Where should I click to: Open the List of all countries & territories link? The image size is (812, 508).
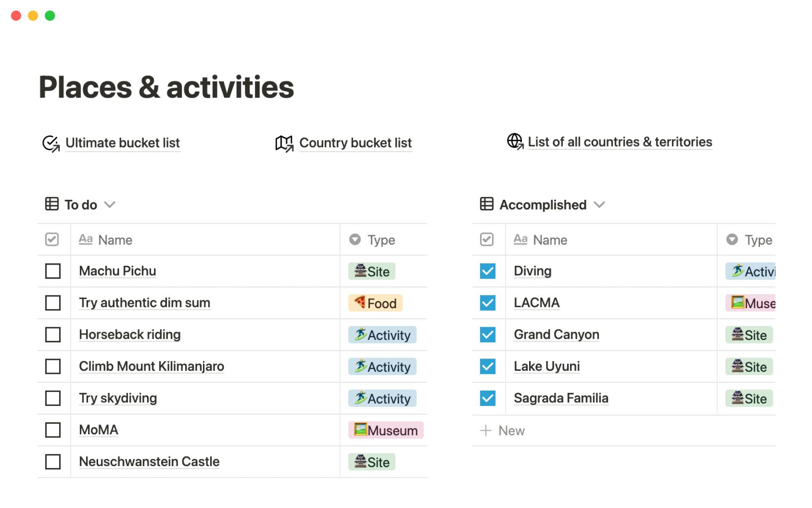click(620, 142)
